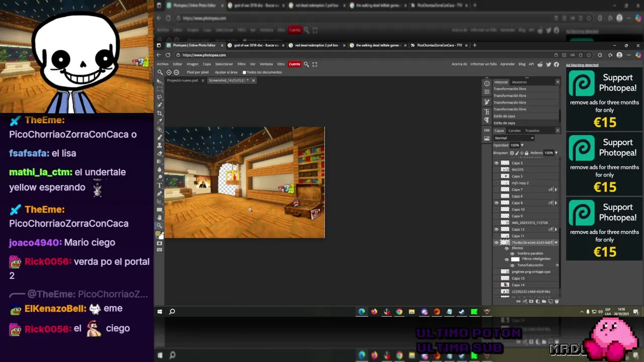
Task: Switch to the Canales tab
Action: pyautogui.click(x=514, y=131)
